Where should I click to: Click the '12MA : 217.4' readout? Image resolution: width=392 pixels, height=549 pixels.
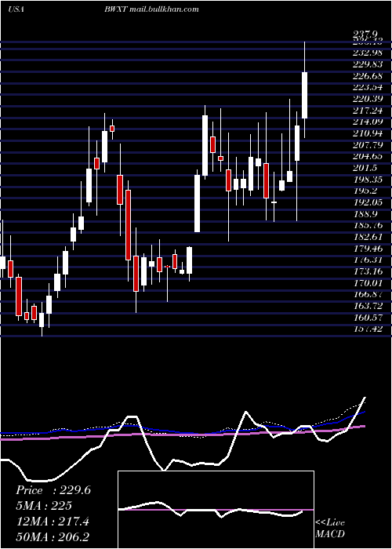tap(53, 522)
